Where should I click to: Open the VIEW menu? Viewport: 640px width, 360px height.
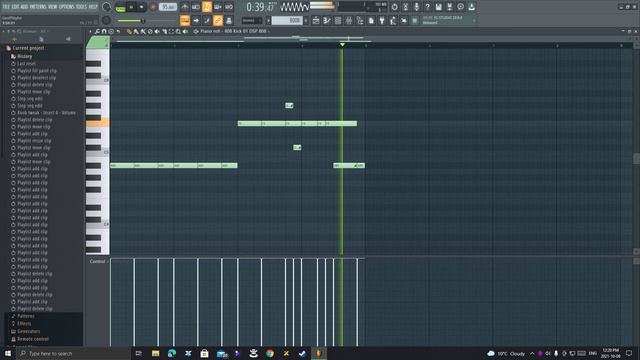53,7
